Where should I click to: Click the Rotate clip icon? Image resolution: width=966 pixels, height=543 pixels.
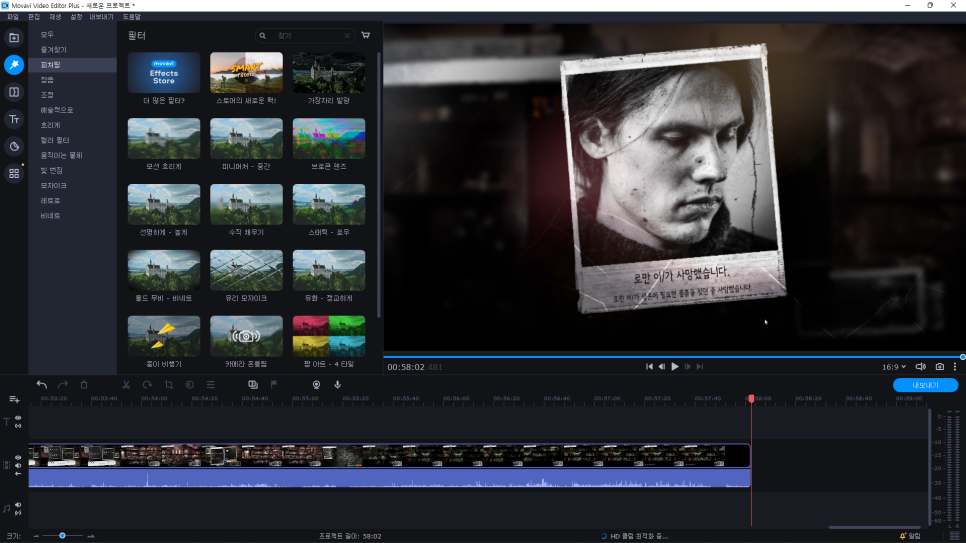tap(147, 385)
